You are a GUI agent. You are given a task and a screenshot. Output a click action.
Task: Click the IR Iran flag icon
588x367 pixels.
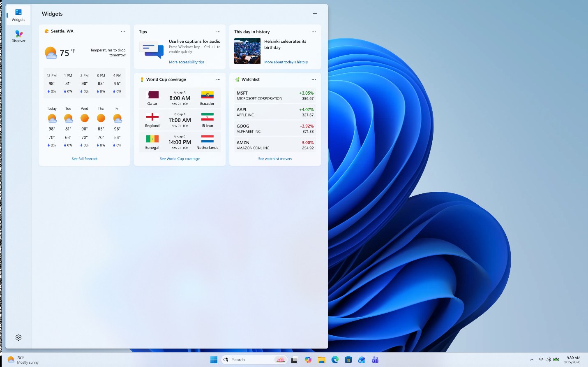pyautogui.click(x=208, y=117)
